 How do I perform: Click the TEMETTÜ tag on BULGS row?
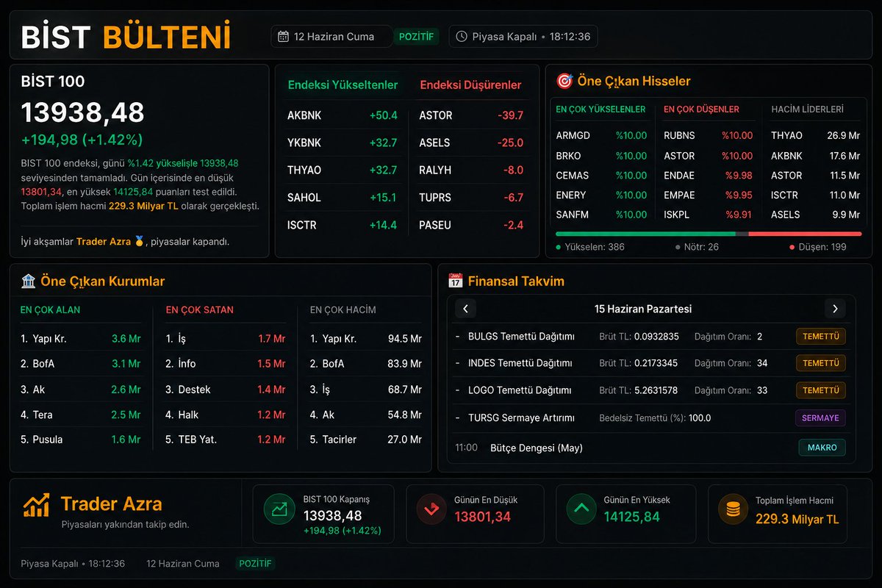(821, 337)
